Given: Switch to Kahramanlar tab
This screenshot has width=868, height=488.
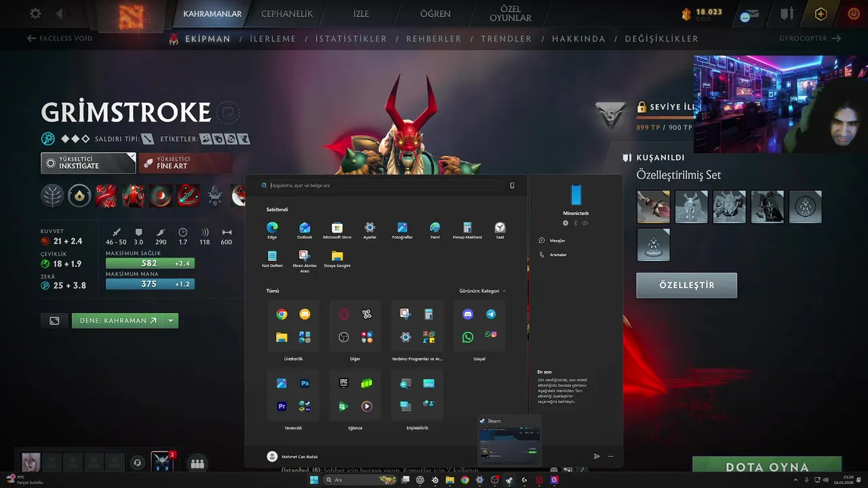Looking at the screenshot, I should [x=212, y=14].
